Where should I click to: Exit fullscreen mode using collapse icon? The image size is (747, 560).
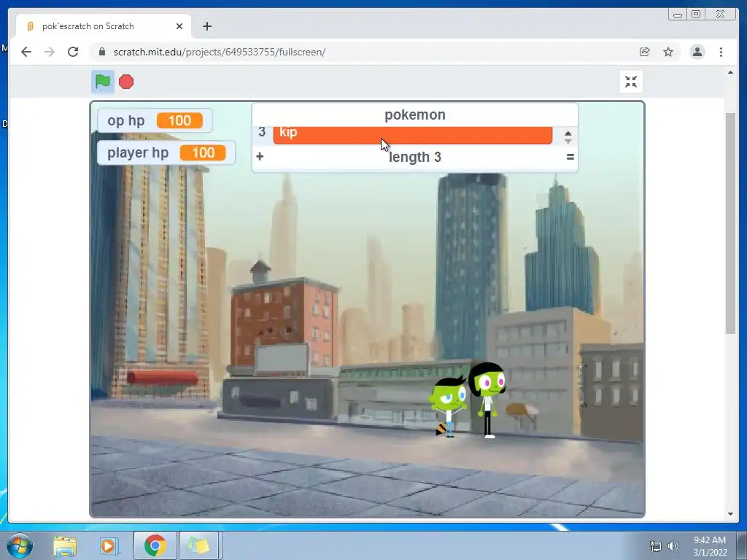[x=631, y=82]
